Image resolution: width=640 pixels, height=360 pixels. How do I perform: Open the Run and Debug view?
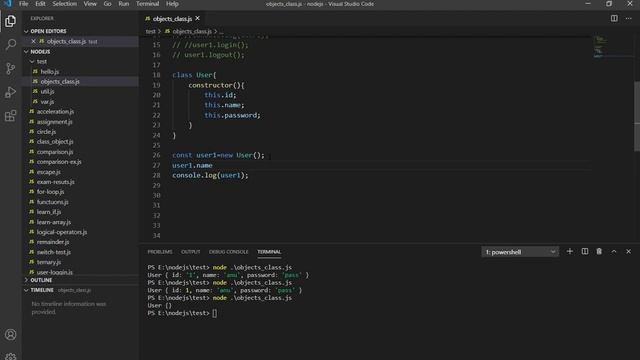(x=11, y=92)
